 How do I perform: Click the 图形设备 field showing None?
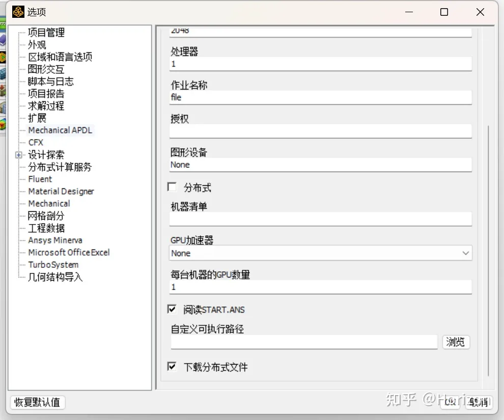tap(320, 165)
